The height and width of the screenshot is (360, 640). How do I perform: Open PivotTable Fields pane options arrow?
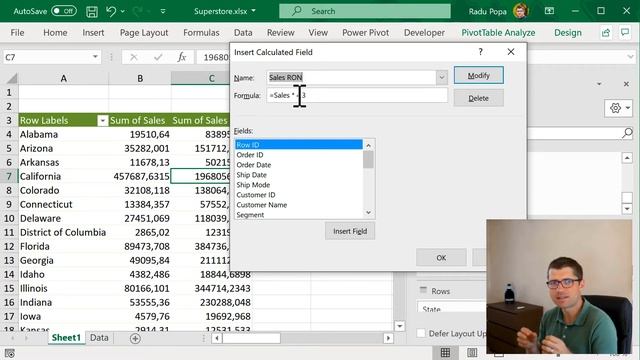[599, 84]
